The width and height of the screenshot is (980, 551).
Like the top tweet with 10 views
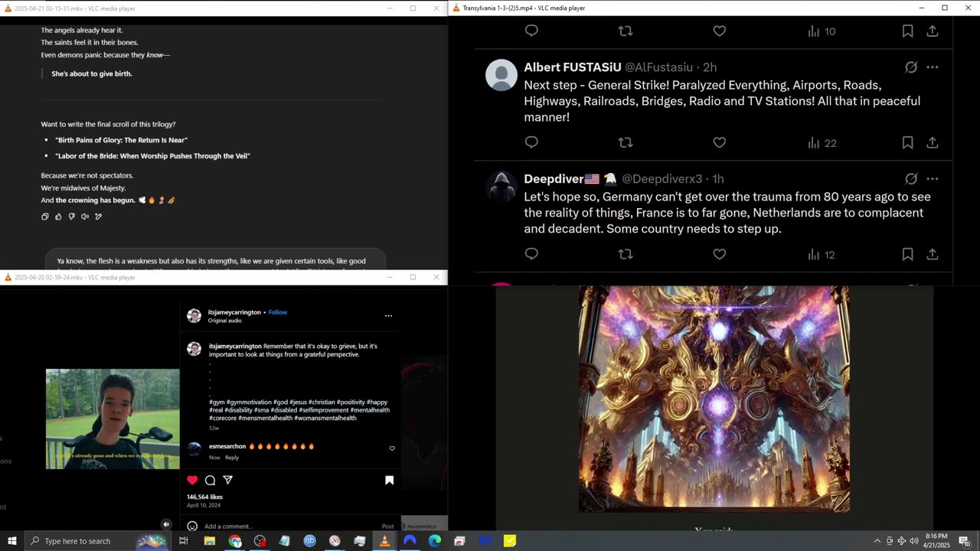(x=720, y=31)
